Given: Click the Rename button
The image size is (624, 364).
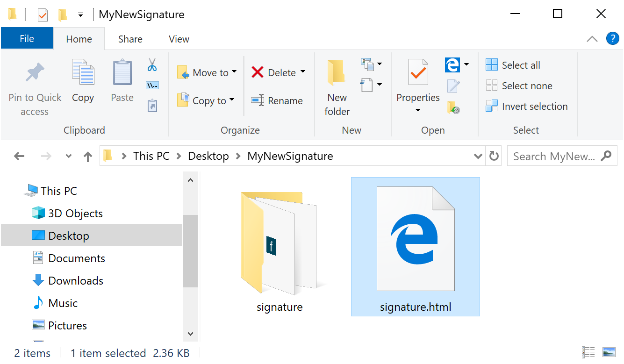Looking at the screenshot, I should (x=277, y=100).
